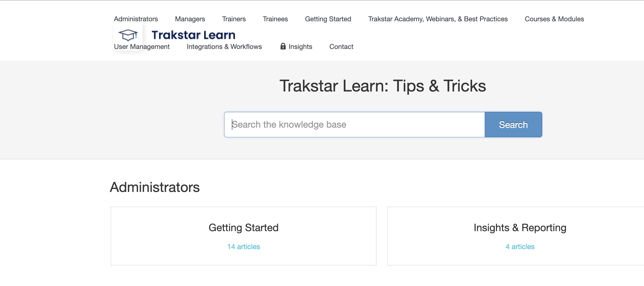This screenshot has height=286, width=644.
Task: Go to Integrations & Workflows
Action: pyautogui.click(x=224, y=47)
